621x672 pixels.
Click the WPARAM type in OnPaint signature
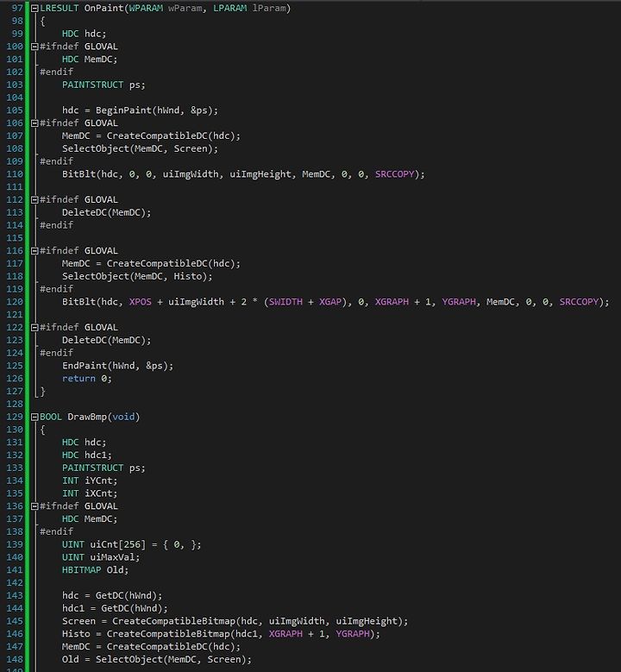[x=146, y=8]
